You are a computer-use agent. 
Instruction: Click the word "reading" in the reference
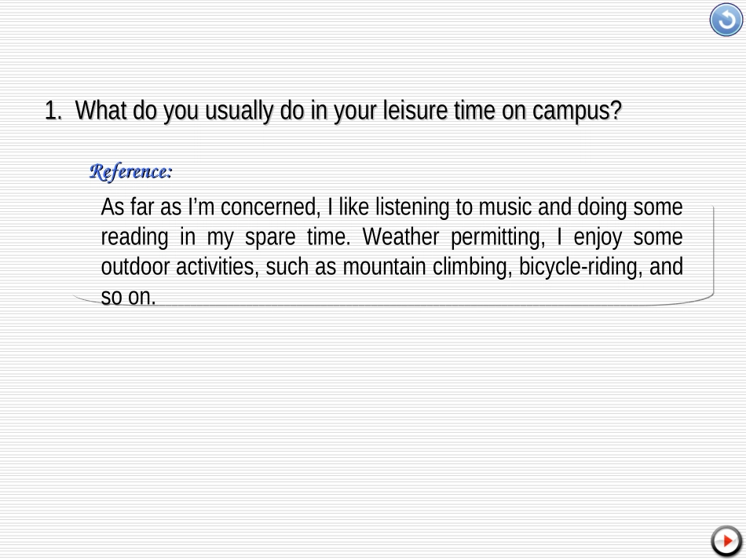click(x=130, y=237)
